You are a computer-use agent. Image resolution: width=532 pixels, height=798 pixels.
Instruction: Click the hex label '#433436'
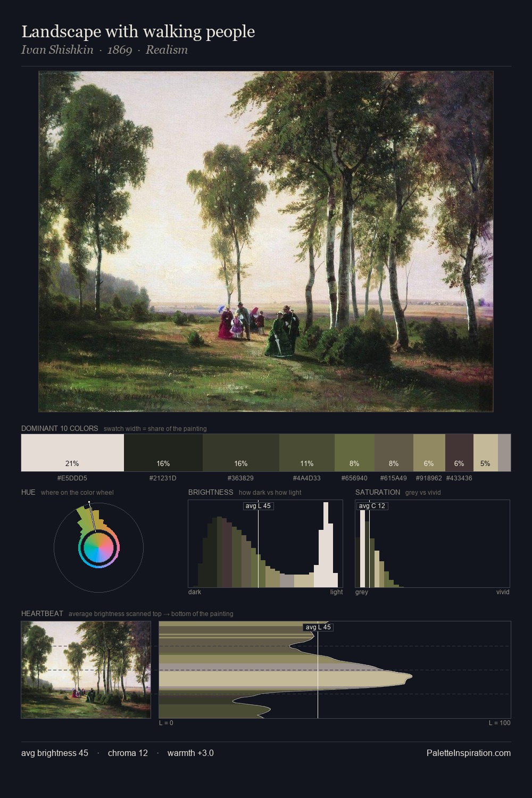459,478
